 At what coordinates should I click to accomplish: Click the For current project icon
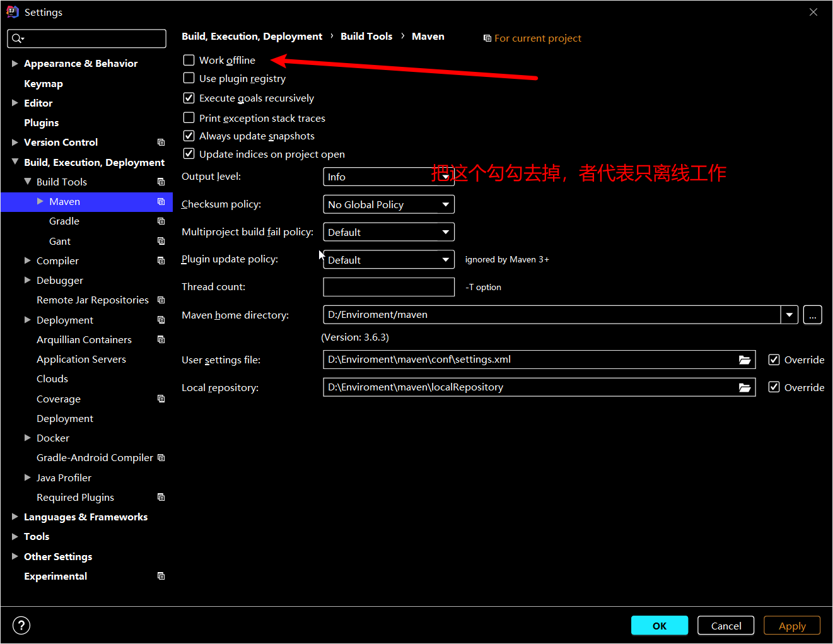click(487, 38)
